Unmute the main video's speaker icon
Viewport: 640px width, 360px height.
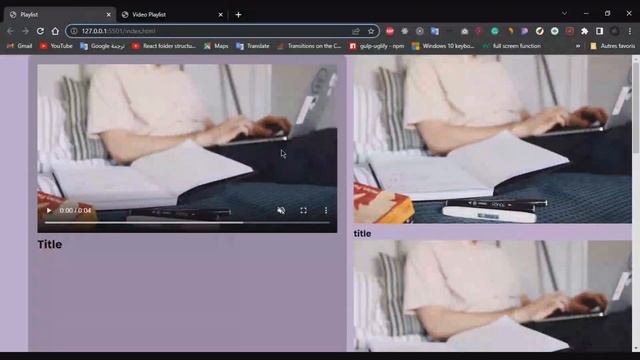(x=281, y=211)
